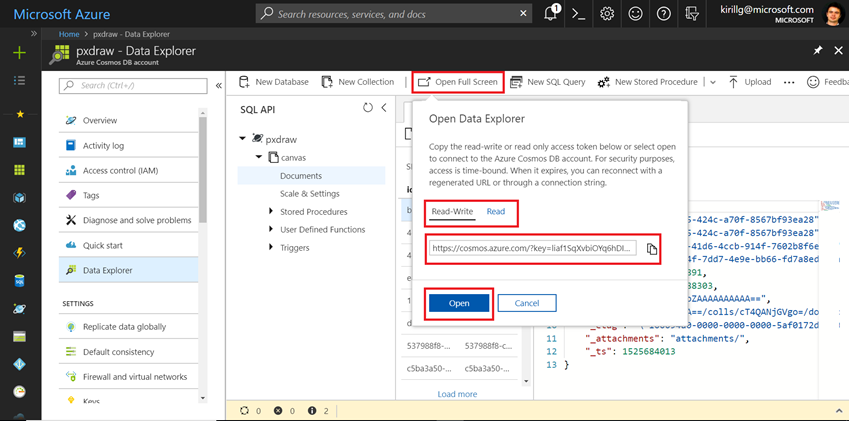Open the New Stored Procedure dropdown arrow
Viewport: 849px width, 421px height.
pos(713,82)
